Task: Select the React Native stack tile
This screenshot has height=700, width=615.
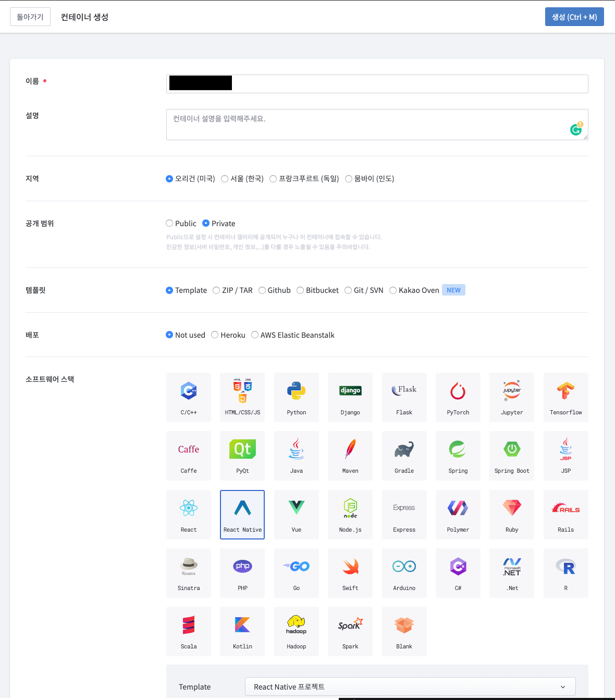Action: pyautogui.click(x=242, y=514)
